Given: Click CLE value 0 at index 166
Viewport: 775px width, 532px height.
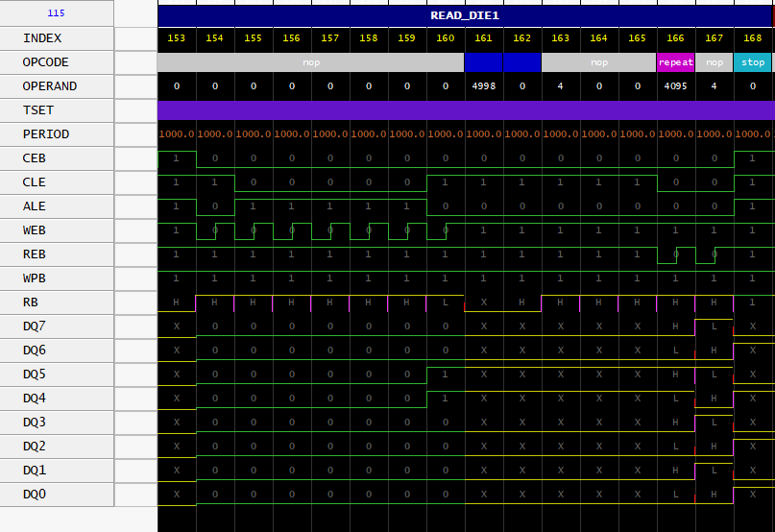Looking at the screenshot, I should point(676,181).
